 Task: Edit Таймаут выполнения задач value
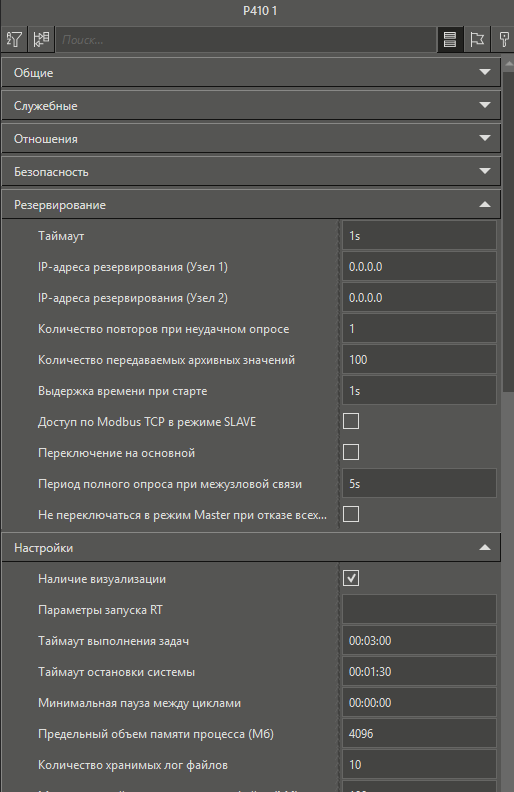419,641
